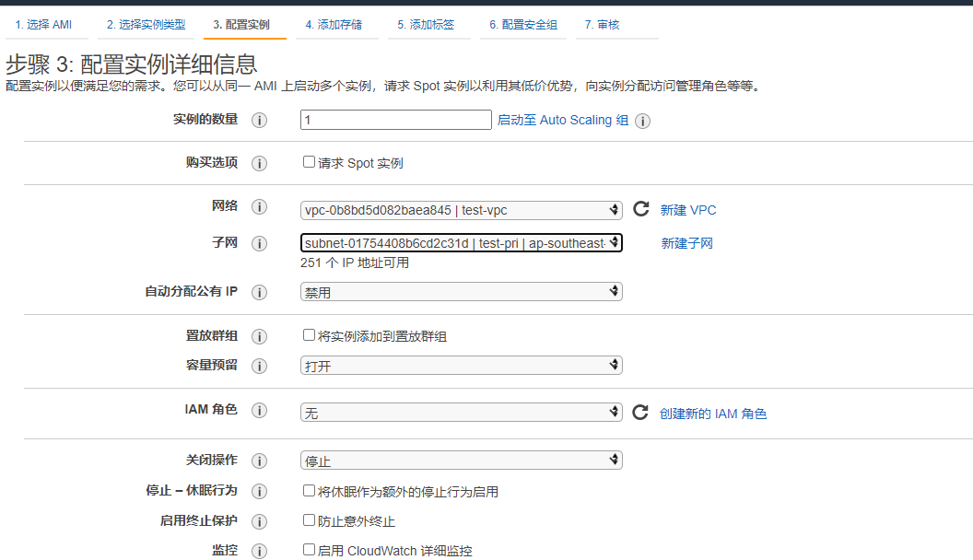Select step 3. 配置实例 tab
This screenshot has height=560, width=973.
click(242, 25)
